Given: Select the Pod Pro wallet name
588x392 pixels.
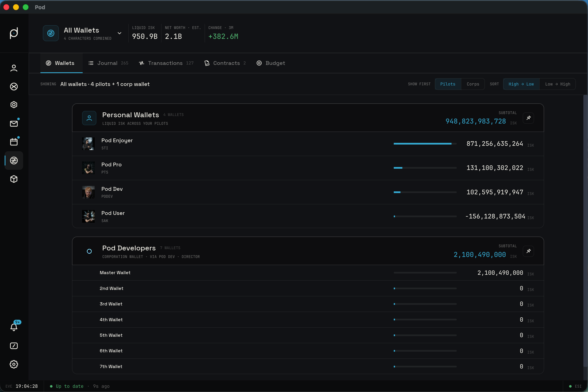Looking at the screenshot, I should 112,164.
